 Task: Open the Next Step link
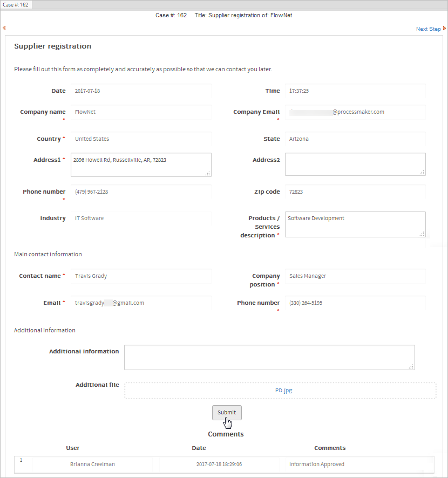(x=428, y=29)
